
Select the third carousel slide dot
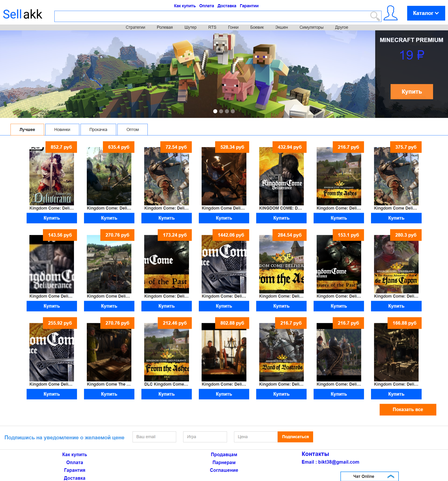point(227,111)
